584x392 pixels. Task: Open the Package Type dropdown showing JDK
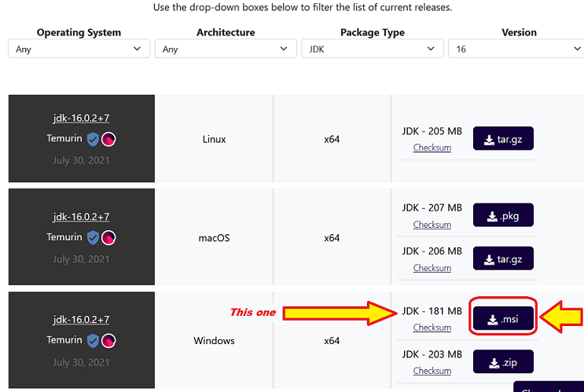click(372, 49)
